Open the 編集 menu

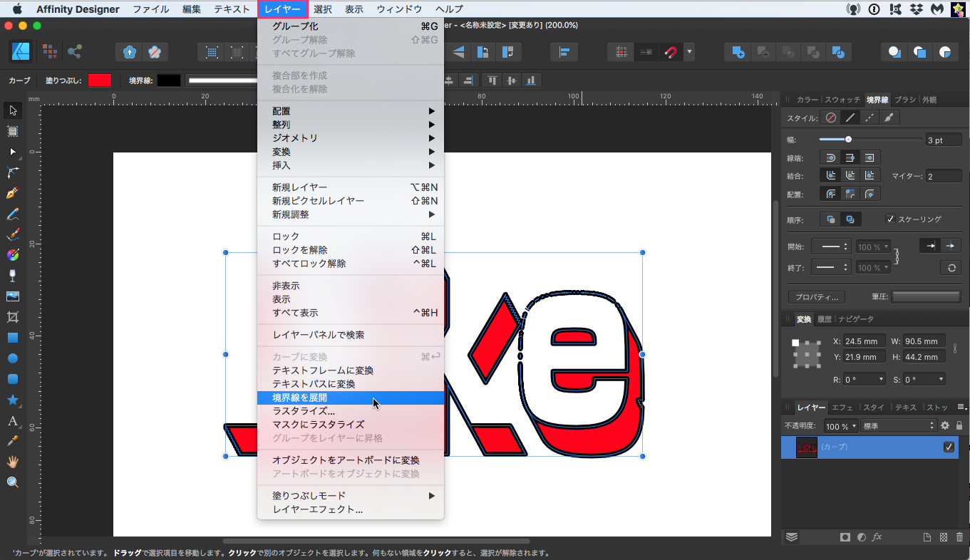click(192, 9)
